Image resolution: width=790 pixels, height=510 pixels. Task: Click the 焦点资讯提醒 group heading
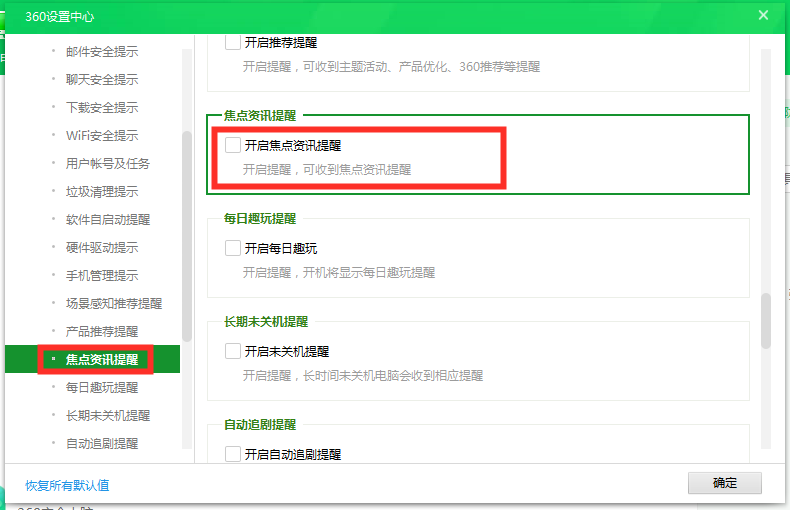coord(260,115)
